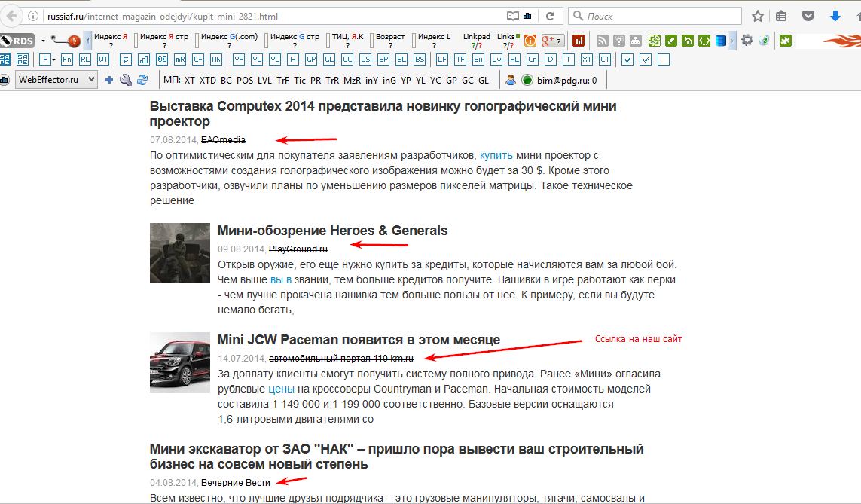This screenshot has height=504, width=861.
Task: Click the blue plus add icon
Action: point(108,80)
